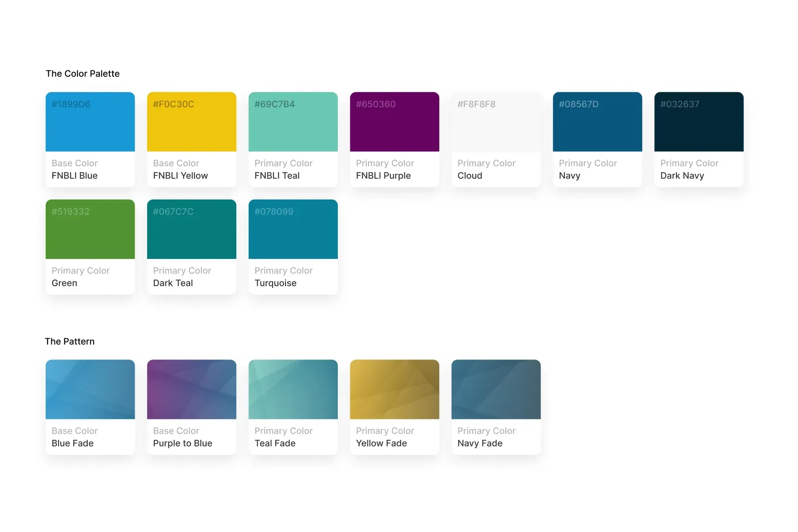Viewport: 798px width, 532px height.
Task: Select the FNBLI Teal #69C7B4 swatch
Action: click(x=293, y=122)
